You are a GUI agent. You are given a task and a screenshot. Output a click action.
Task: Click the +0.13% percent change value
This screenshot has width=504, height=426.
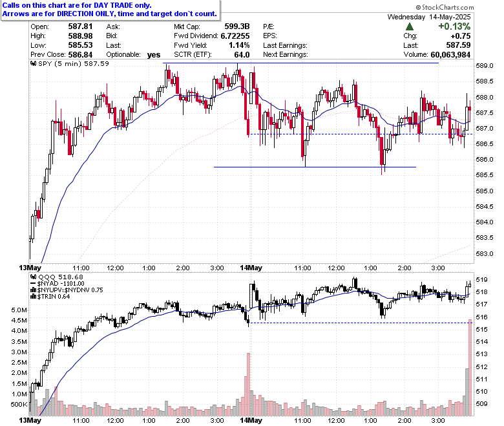(454, 27)
